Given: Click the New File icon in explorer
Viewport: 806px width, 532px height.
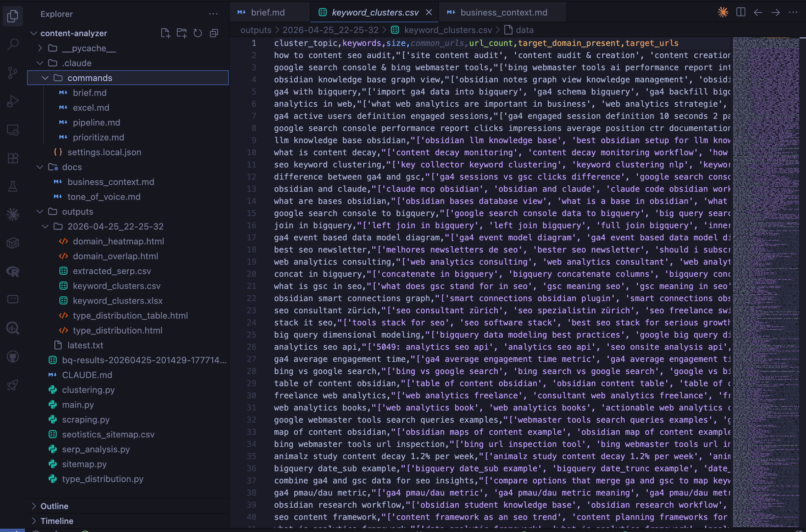Looking at the screenshot, I should coord(165,33).
